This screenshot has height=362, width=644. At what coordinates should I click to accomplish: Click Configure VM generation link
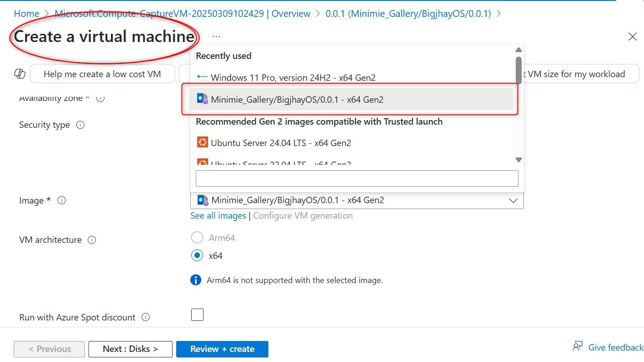click(x=303, y=215)
